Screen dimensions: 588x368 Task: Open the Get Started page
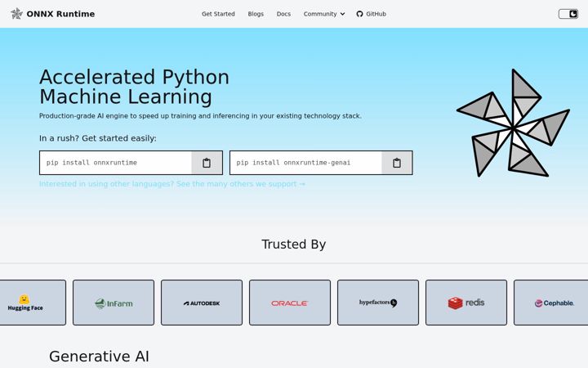tap(218, 14)
